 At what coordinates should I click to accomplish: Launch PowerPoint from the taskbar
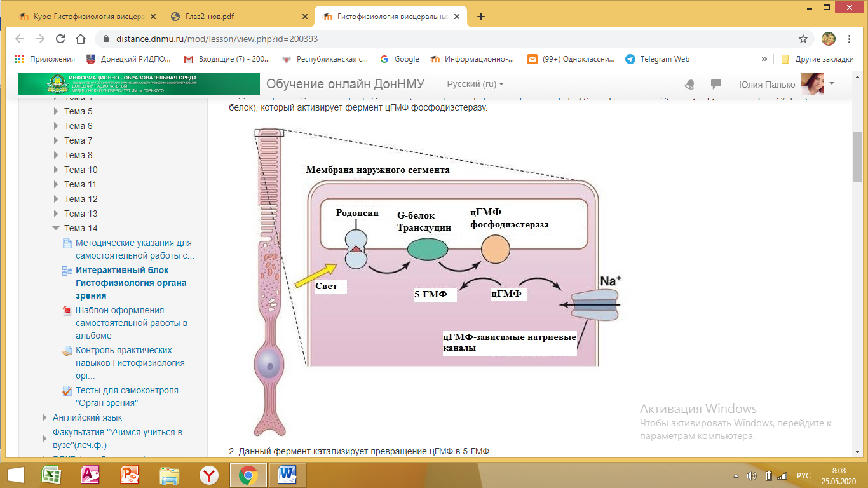[x=130, y=475]
